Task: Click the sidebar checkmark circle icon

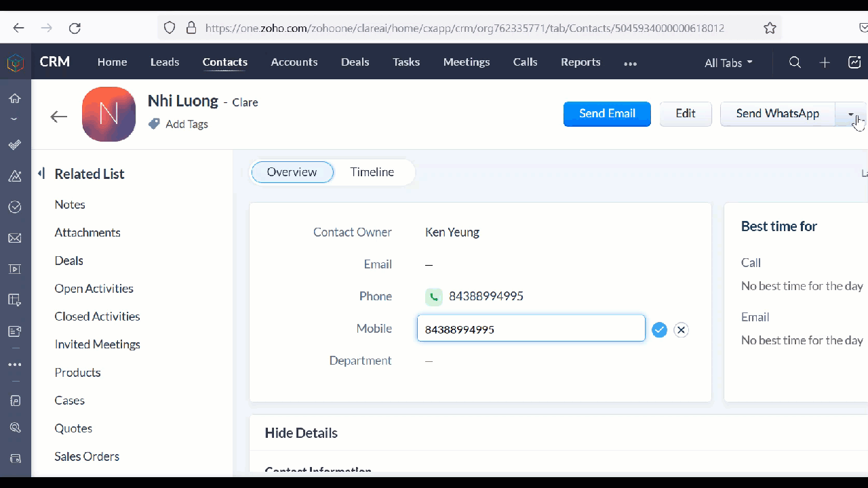Action: [x=15, y=207]
